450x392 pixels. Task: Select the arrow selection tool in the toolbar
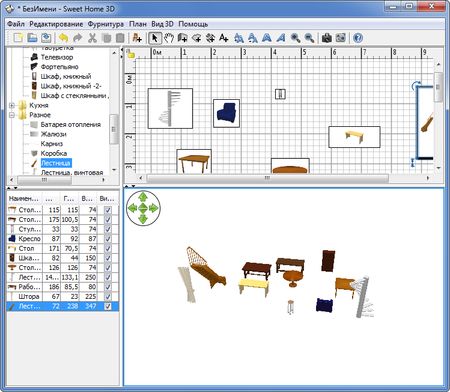pos(154,38)
